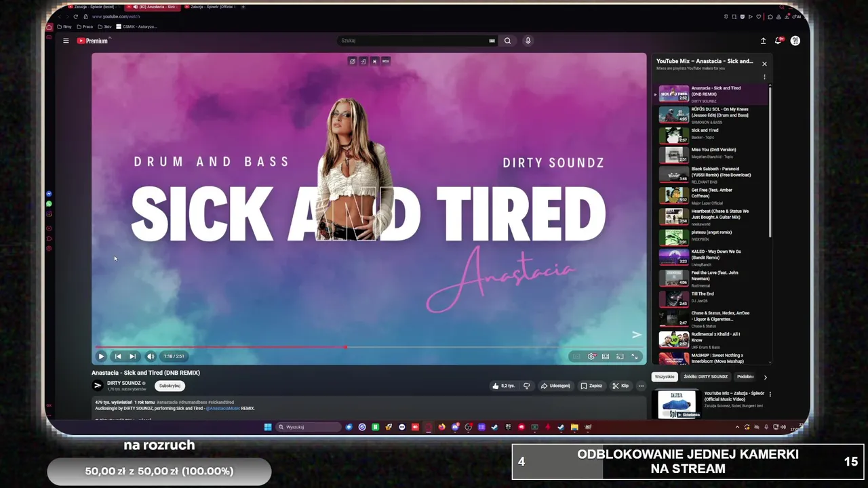The height and width of the screenshot is (488, 868).
Task: Open the DIRTY SOUNDZ channel name link
Action: [x=123, y=383]
